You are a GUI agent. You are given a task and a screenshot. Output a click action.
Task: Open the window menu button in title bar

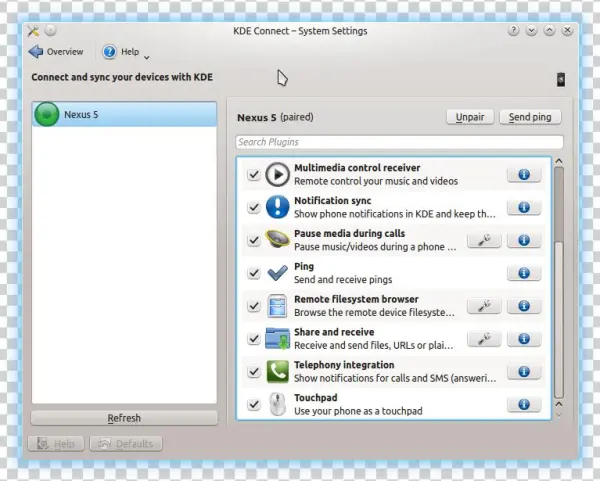click(x=34, y=31)
